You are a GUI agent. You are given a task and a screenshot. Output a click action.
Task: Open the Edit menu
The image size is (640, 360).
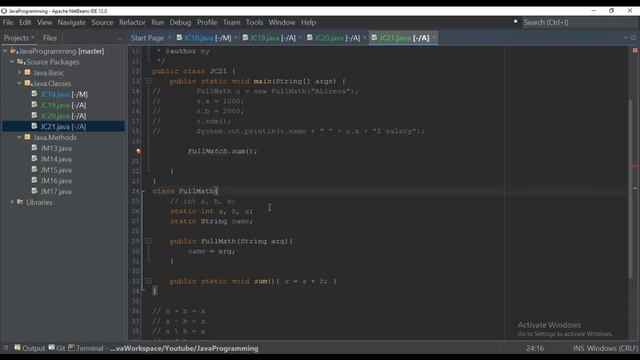[x=25, y=22]
